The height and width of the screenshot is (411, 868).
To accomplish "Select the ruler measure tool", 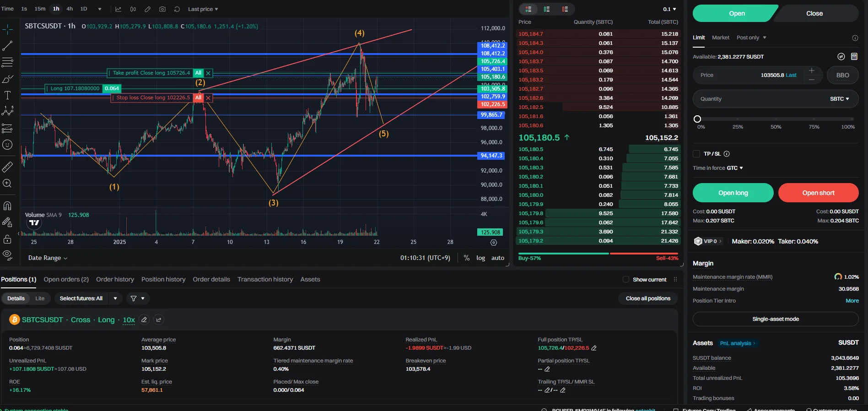I will 7,167.
